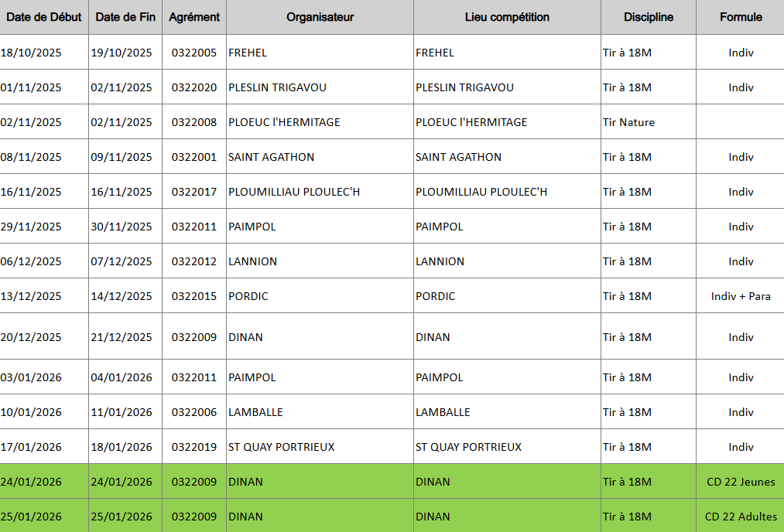Click the CD 22 Adultes cell
This screenshot has width=784, height=532.
coord(741,517)
